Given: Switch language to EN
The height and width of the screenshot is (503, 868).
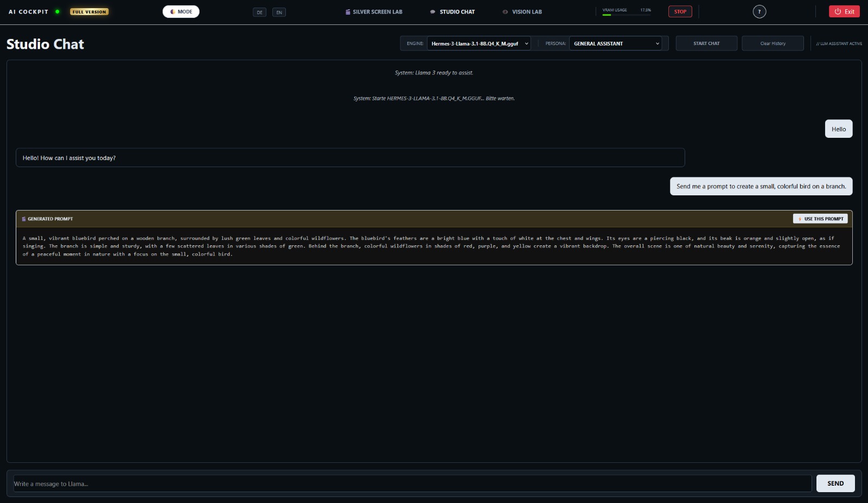Looking at the screenshot, I should pyautogui.click(x=279, y=11).
